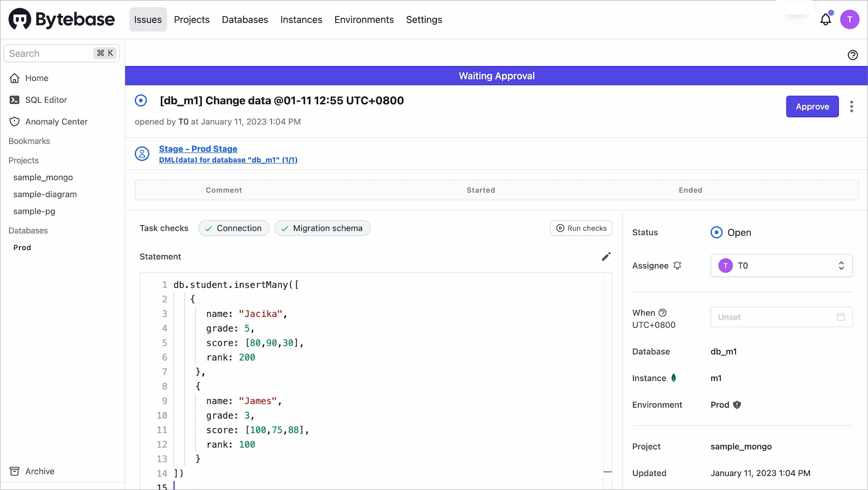The width and height of the screenshot is (868, 490).
Task: Click the Comment column header
Action: [x=224, y=190]
